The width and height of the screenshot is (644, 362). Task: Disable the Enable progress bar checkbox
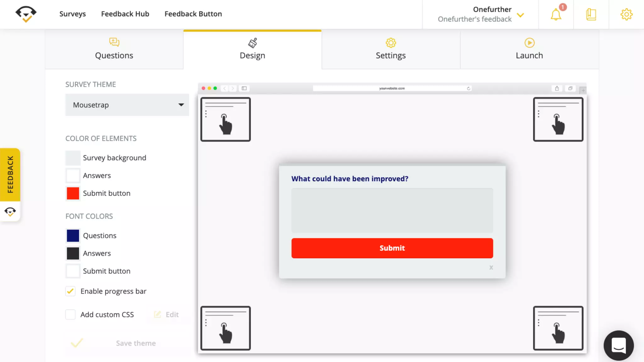[x=70, y=291]
